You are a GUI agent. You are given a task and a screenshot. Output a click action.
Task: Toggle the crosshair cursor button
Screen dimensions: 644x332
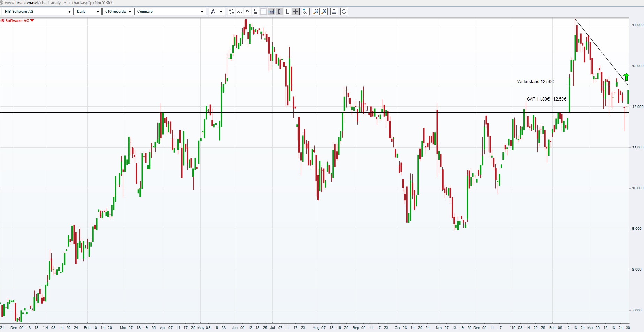[296, 12]
